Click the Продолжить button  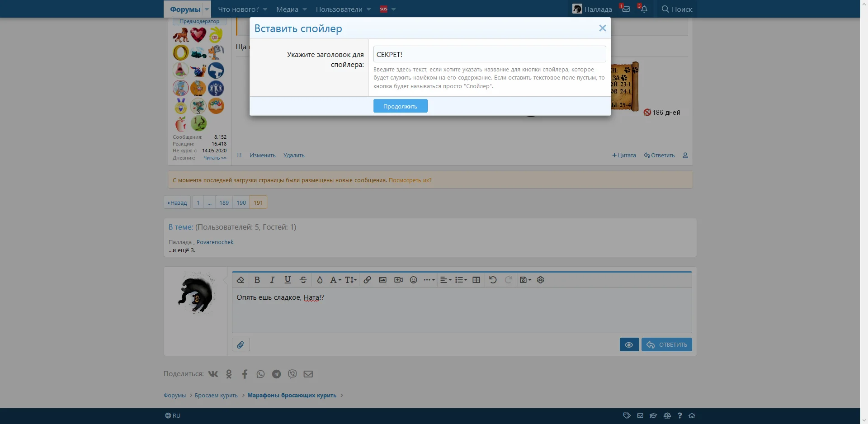400,106
